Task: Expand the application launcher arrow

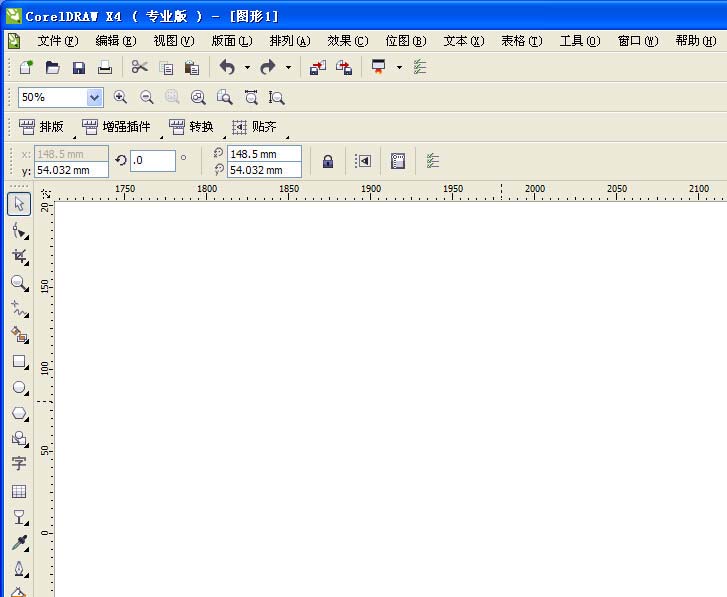Action: (399, 68)
